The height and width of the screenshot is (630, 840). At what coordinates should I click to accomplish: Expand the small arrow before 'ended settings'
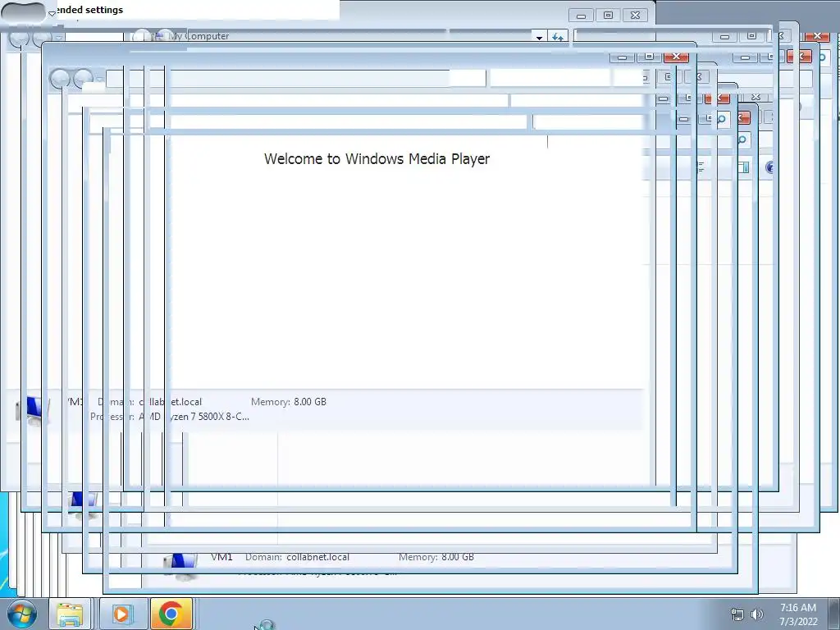coord(52,13)
